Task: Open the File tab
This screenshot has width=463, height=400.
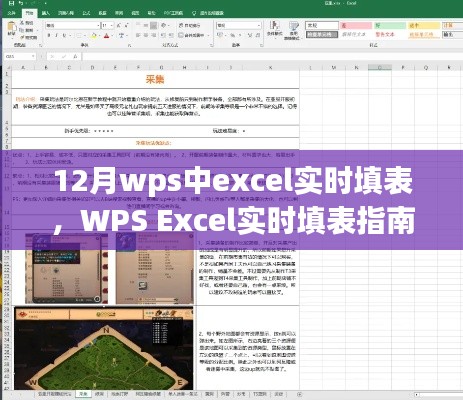Action: (x=12, y=13)
